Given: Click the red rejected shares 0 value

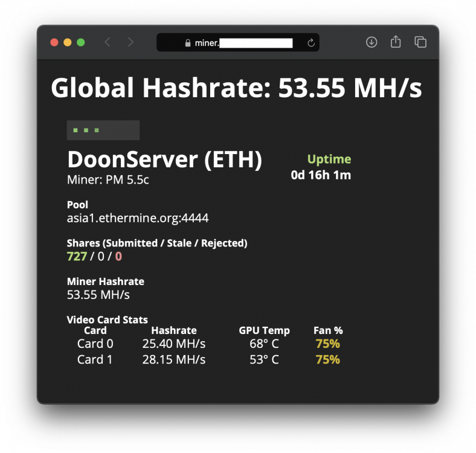Looking at the screenshot, I should click(x=118, y=257).
